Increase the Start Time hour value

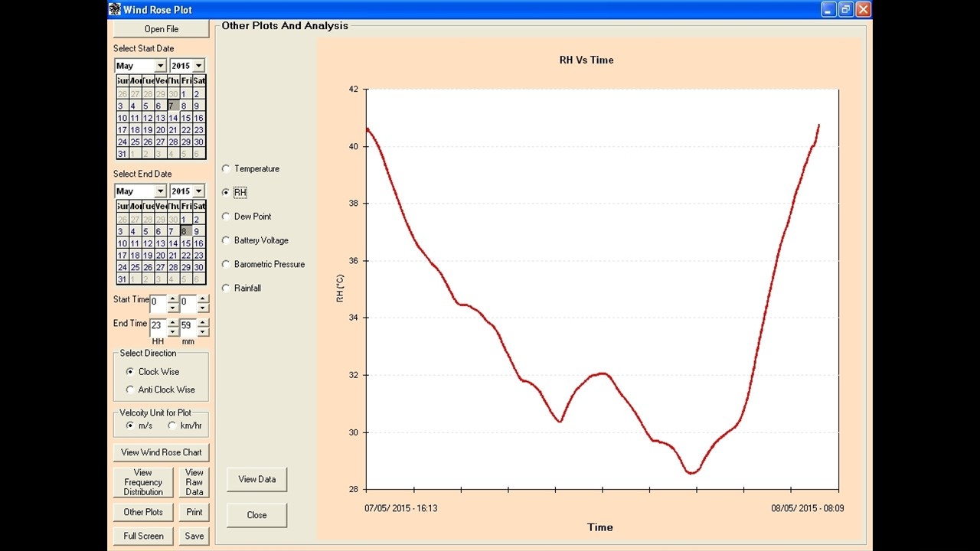click(x=173, y=299)
